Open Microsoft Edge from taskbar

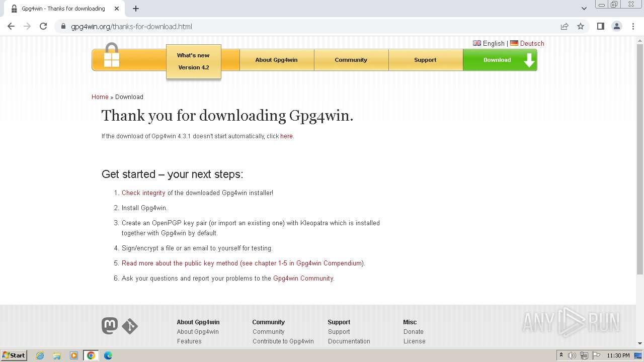(x=108, y=355)
